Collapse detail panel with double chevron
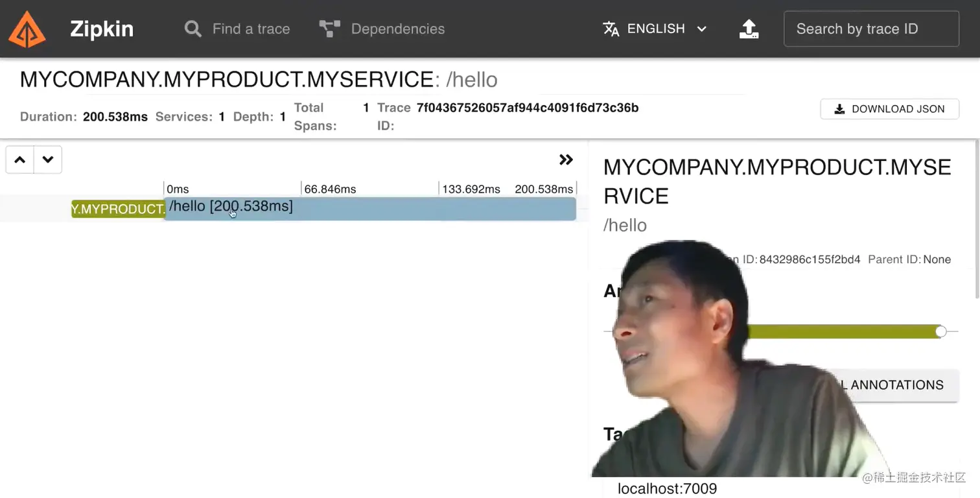Viewport: 980px width, 498px height. click(x=566, y=160)
